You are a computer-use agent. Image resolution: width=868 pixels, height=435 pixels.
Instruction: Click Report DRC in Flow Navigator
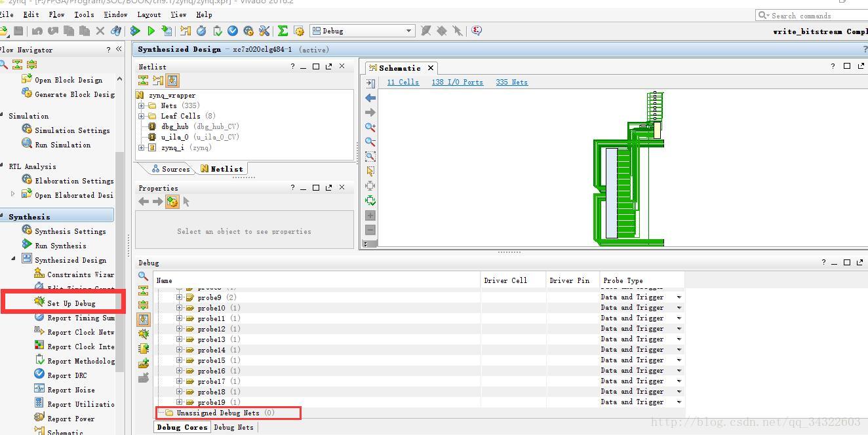pyautogui.click(x=67, y=375)
